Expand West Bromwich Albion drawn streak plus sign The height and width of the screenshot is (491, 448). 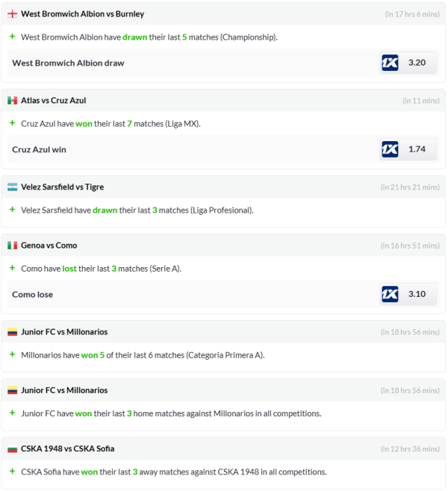[12, 37]
